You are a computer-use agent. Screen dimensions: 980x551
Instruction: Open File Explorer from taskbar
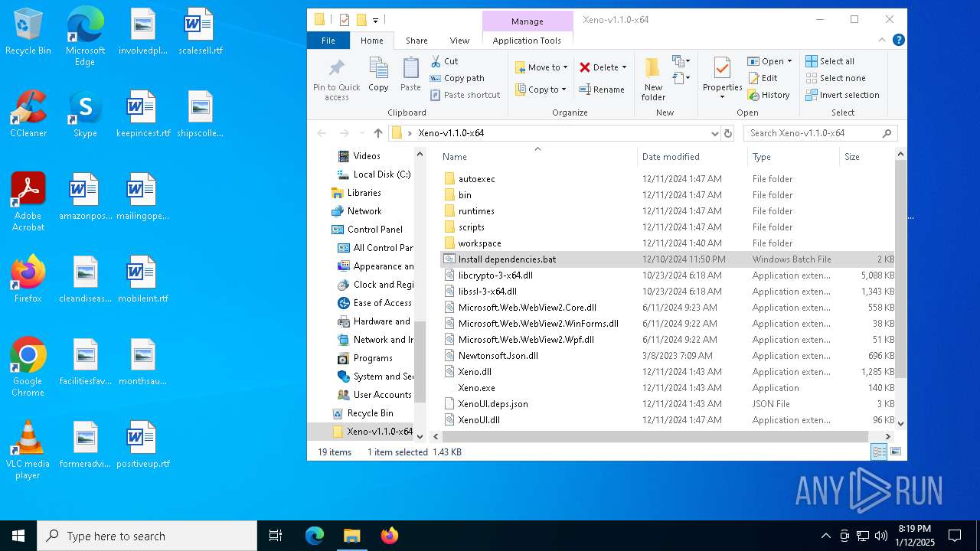[x=351, y=536]
